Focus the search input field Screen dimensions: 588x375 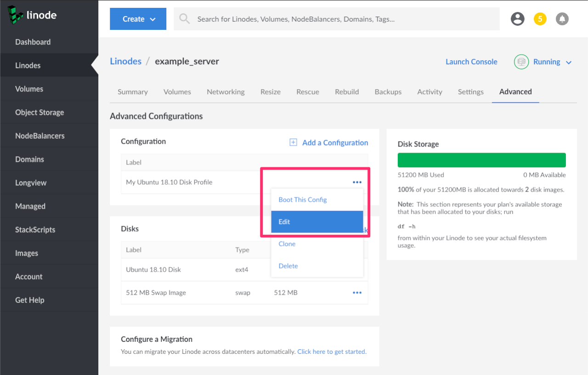pyautogui.click(x=345, y=19)
